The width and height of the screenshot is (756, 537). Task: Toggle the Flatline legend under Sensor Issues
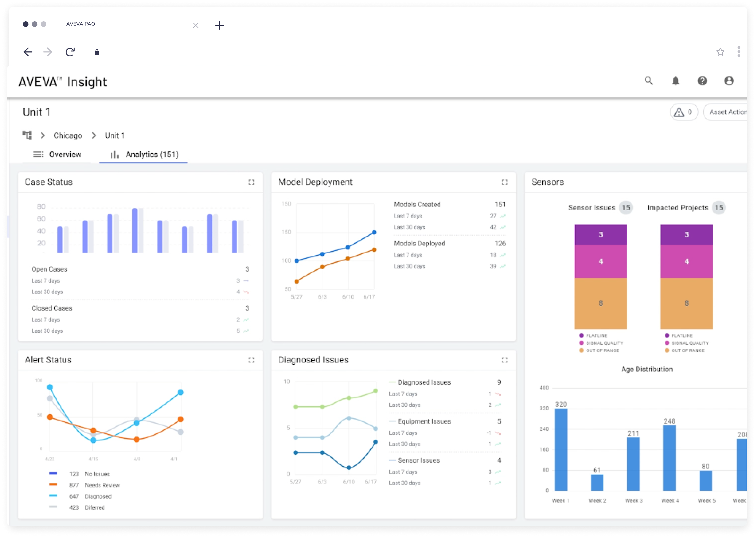[x=596, y=335]
